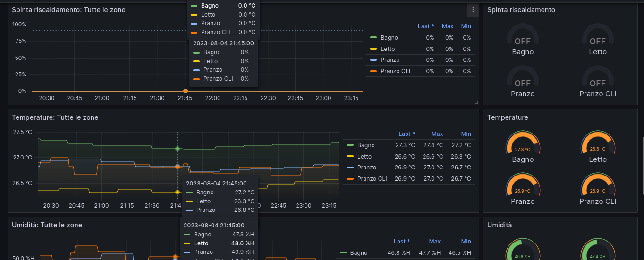Sort the heating legend by the Max column
Screen dimensions: 644x260
click(448, 26)
